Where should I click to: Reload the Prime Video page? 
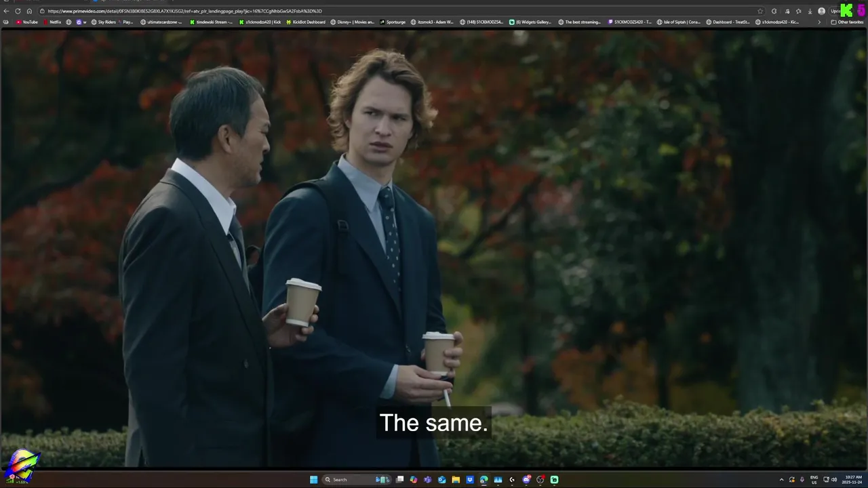tap(18, 11)
